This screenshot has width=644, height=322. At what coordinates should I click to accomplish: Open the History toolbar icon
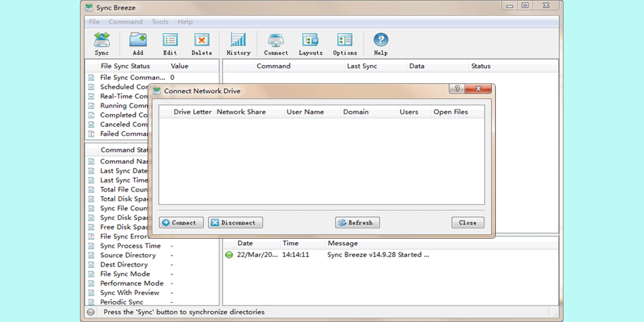pyautogui.click(x=238, y=43)
